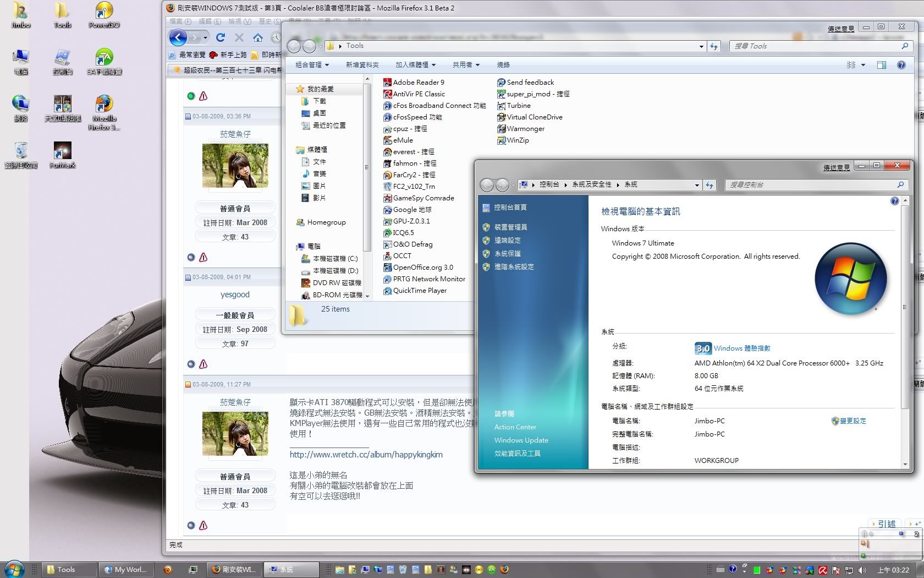Expand Tools address bar history dropdown

(701, 46)
